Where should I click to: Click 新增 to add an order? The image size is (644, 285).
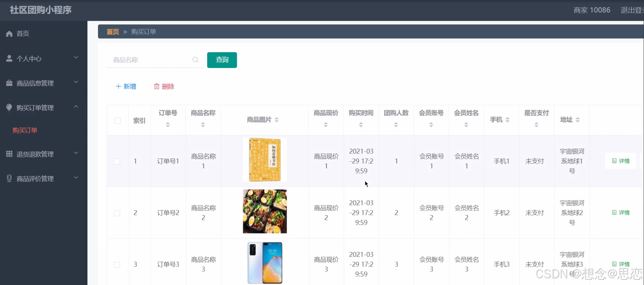126,86
